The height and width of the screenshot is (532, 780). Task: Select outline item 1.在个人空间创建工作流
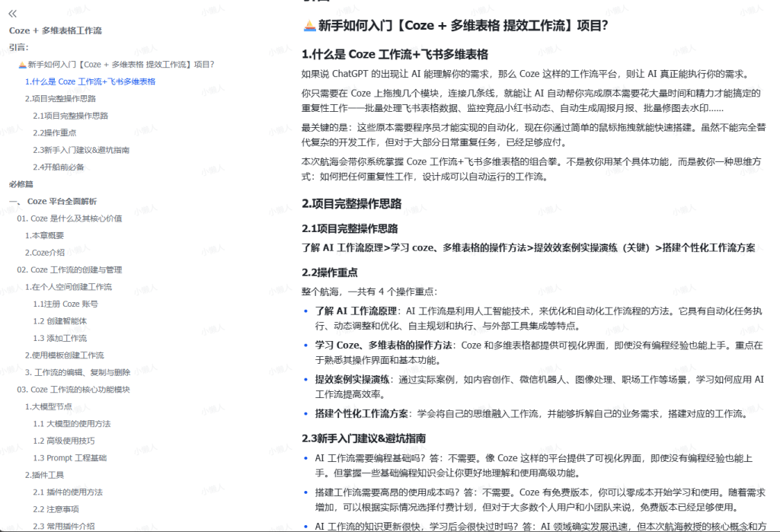click(68, 287)
